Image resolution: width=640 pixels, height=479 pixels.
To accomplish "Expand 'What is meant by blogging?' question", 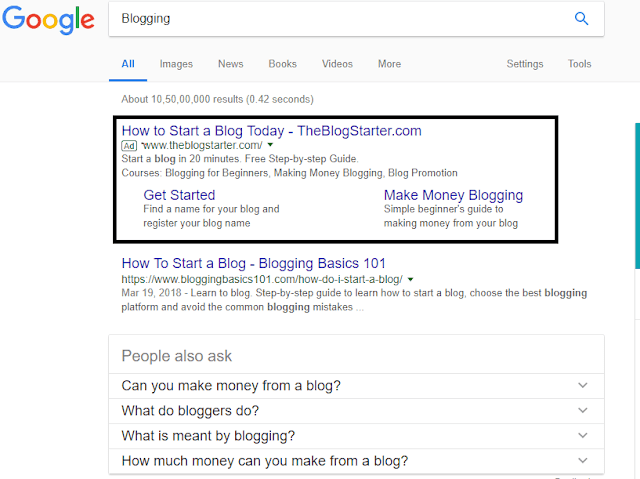I will click(356, 436).
